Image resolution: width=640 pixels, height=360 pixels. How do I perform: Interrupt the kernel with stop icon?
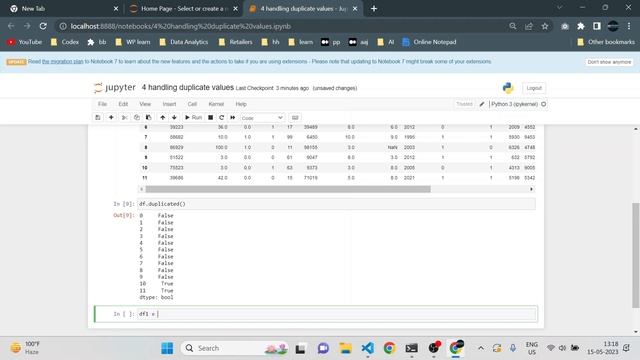pyautogui.click(x=211, y=118)
